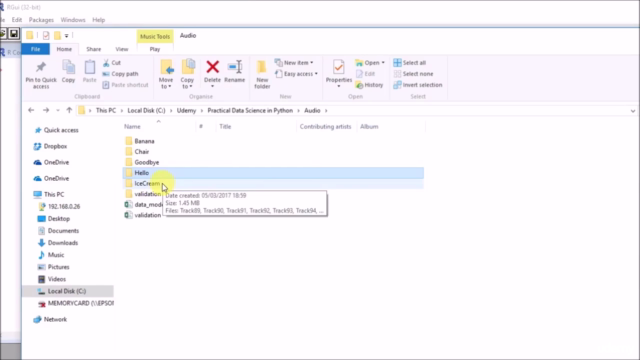
Task: Open Packages menu in RGui window
Action: 41,20
